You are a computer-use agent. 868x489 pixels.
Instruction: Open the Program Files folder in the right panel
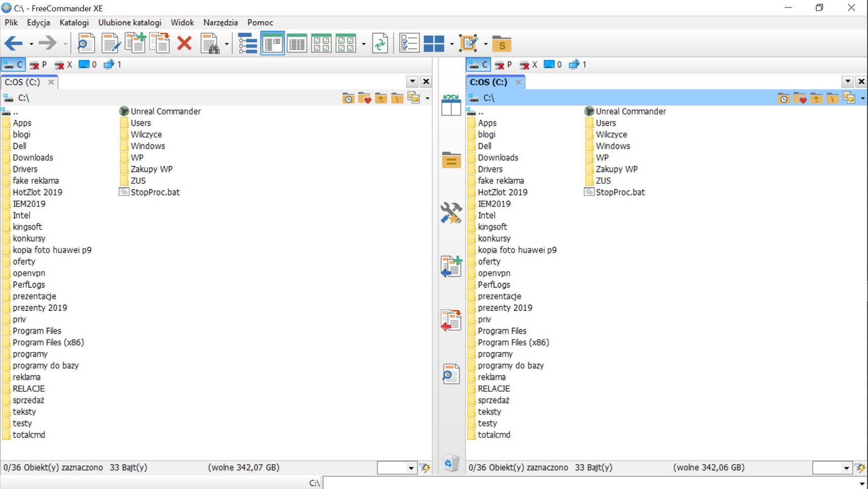[x=502, y=331]
